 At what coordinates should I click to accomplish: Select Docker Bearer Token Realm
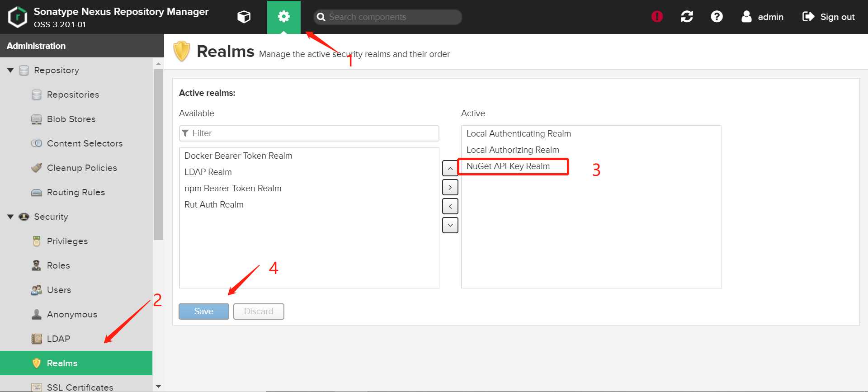tap(309, 156)
